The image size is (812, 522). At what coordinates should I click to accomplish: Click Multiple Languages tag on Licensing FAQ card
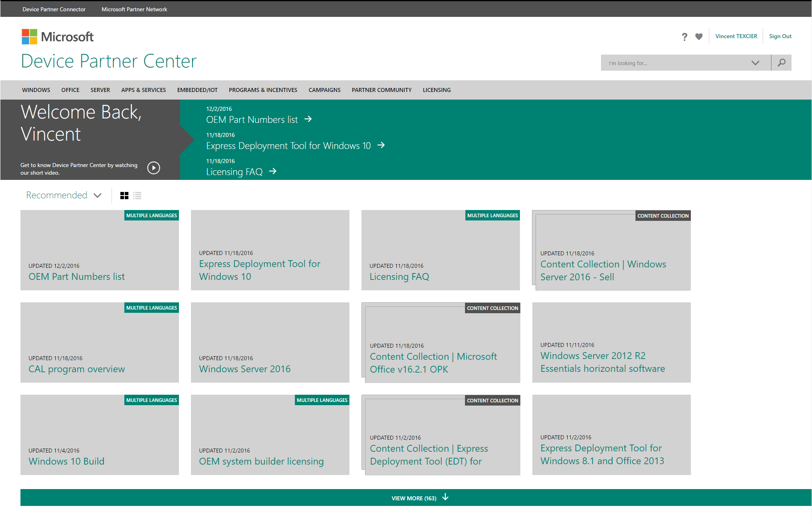click(x=493, y=215)
